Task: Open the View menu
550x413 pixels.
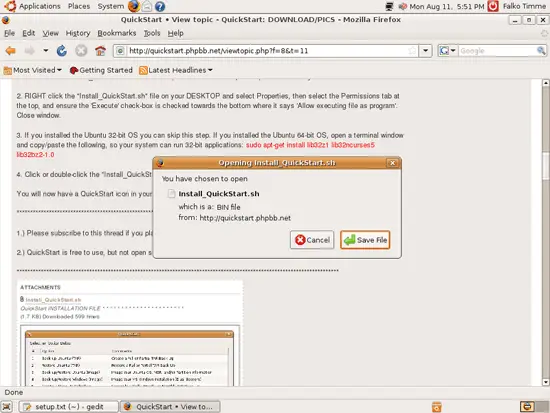Action: pos(51,33)
